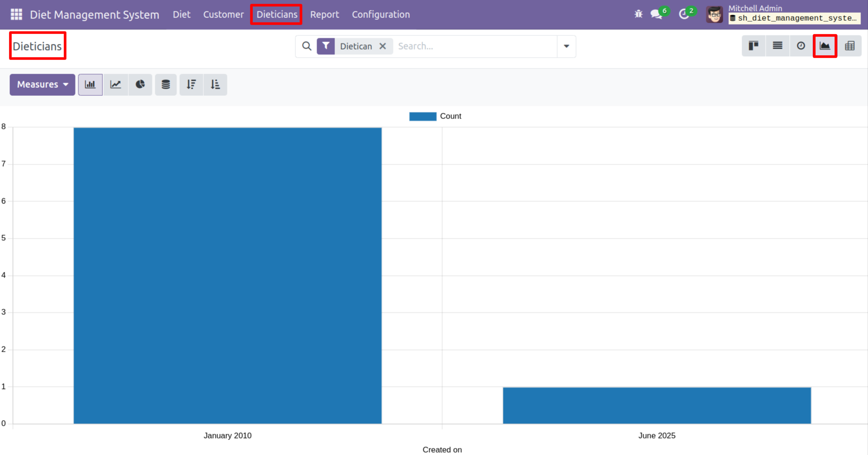Switch to Kanban view
The height and width of the screenshot is (455, 868).
(x=753, y=46)
